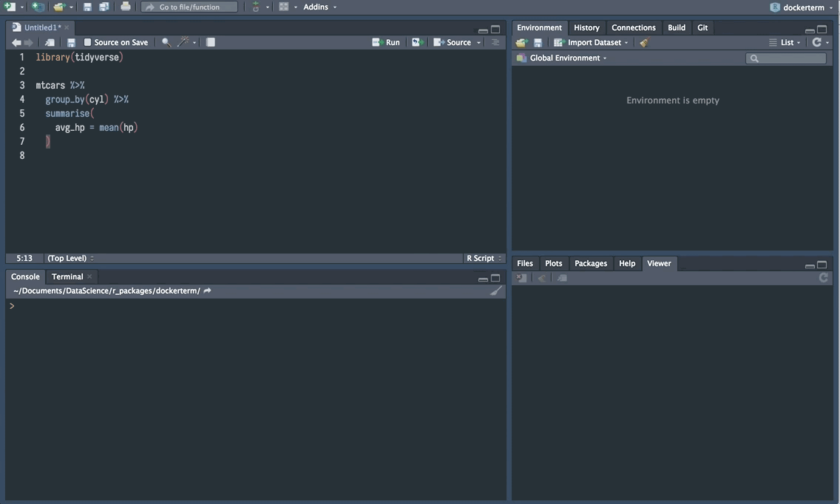Create a new file with the plus icon

click(10, 7)
